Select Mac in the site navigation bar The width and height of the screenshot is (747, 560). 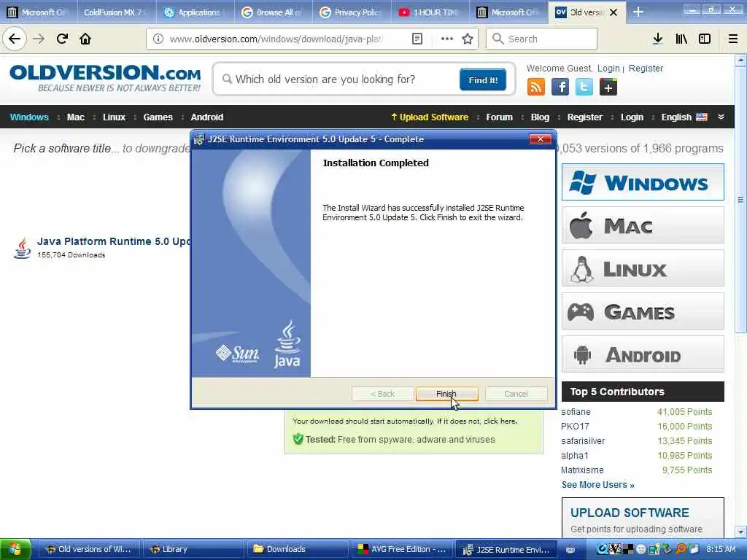76,117
